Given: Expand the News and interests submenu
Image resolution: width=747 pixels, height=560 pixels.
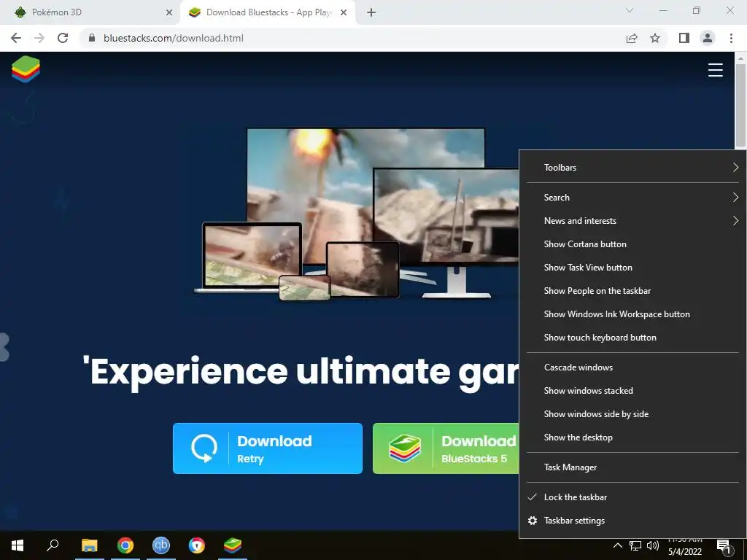Looking at the screenshot, I should tap(632, 220).
